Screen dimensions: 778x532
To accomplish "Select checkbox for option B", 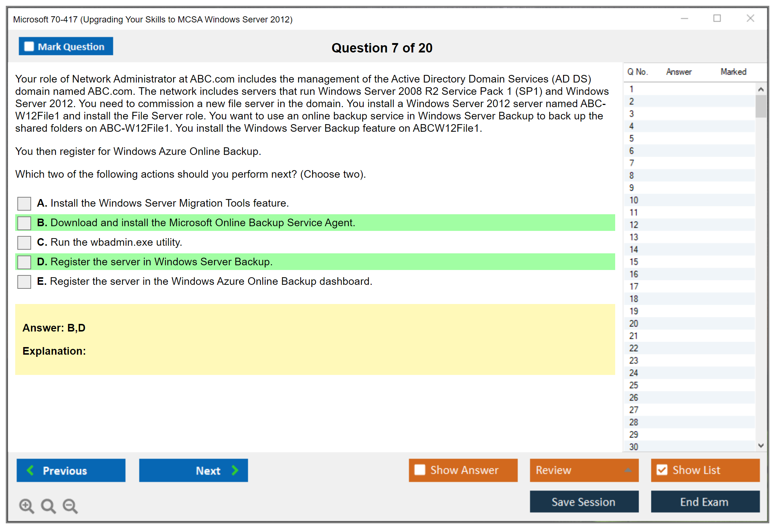I will click(24, 223).
